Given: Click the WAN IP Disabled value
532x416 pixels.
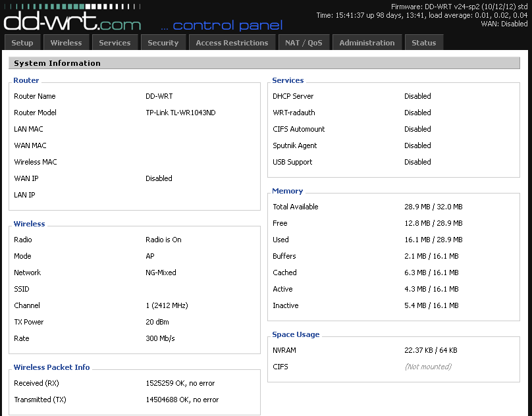Looking at the screenshot, I should (159, 178).
